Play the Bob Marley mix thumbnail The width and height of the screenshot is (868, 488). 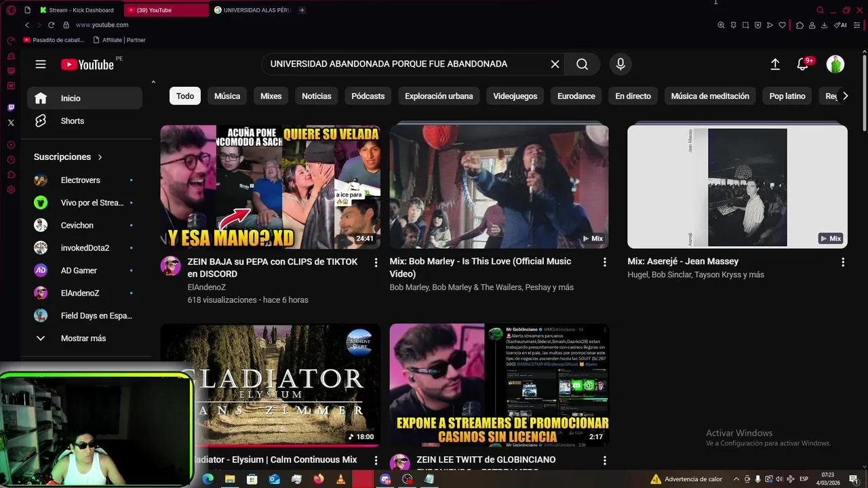click(499, 186)
